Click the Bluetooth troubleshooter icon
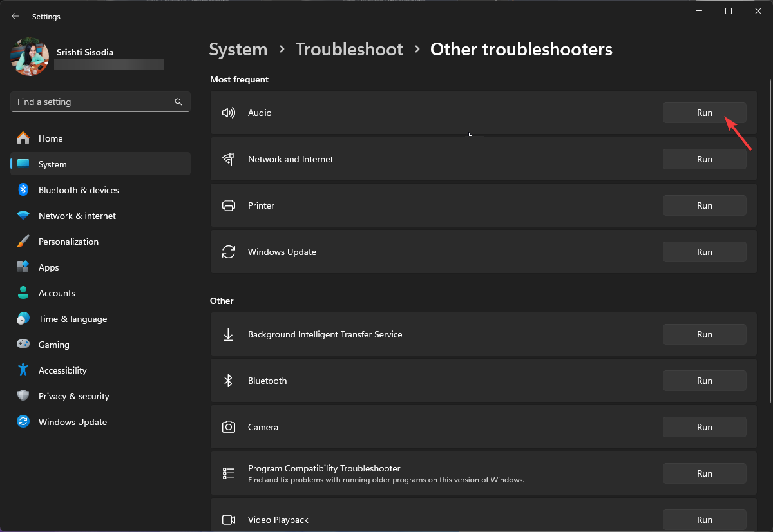 point(228,381)
